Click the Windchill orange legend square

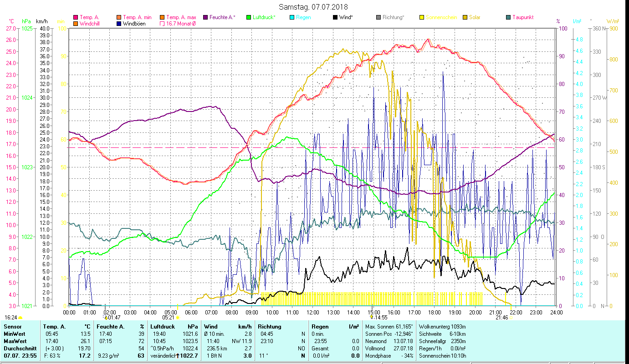pyautogui.click(x=76, y=24)
